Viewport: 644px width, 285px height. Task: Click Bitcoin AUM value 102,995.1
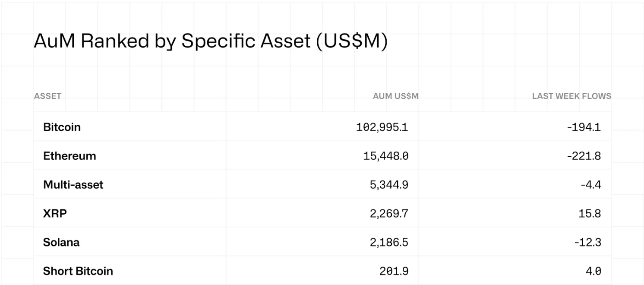pos(382,127)
